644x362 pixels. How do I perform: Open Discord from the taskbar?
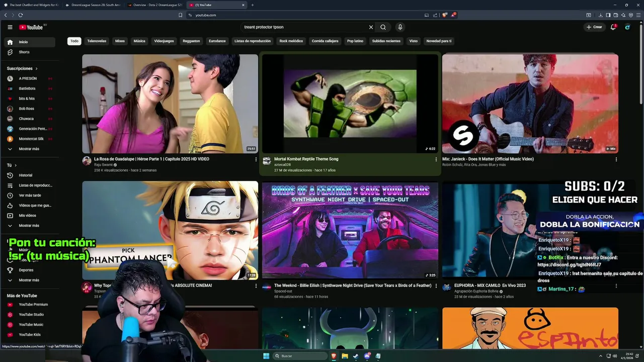367,356
